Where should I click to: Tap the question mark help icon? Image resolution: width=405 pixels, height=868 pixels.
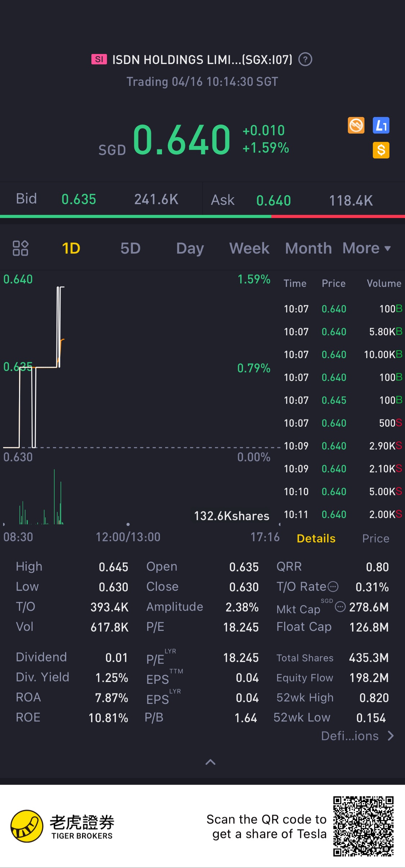point(305,59)
